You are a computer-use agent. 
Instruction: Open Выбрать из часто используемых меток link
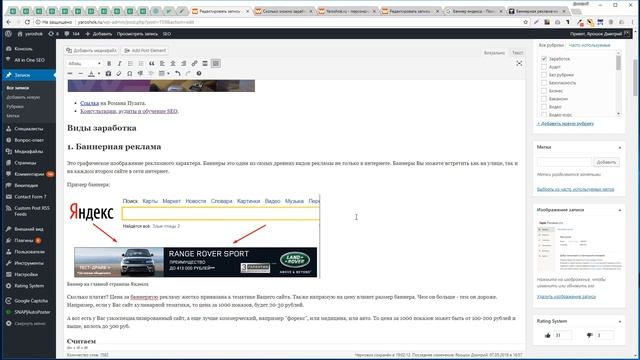(x=575, y=189)
